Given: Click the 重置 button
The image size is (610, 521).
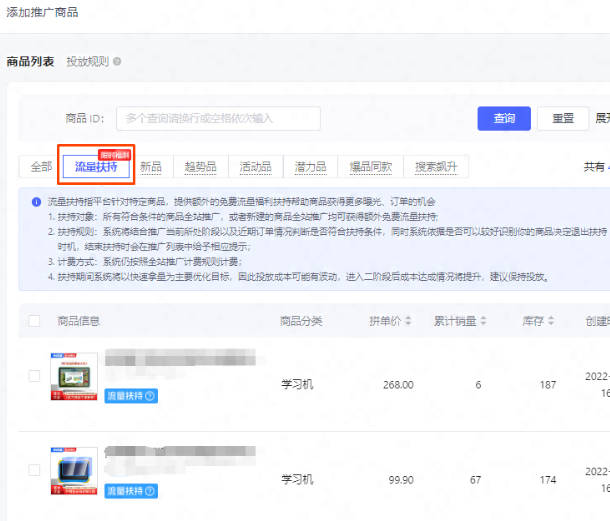Looking at the screenshot, I should [563, 118].
